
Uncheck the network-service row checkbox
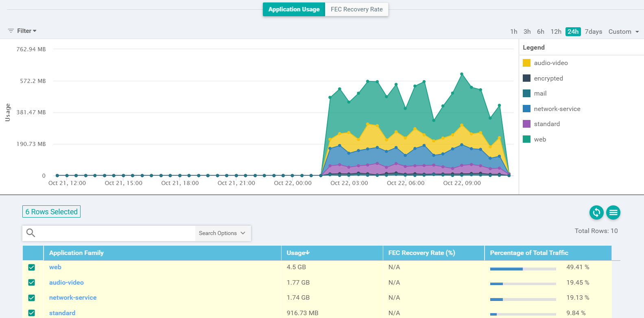32,298
